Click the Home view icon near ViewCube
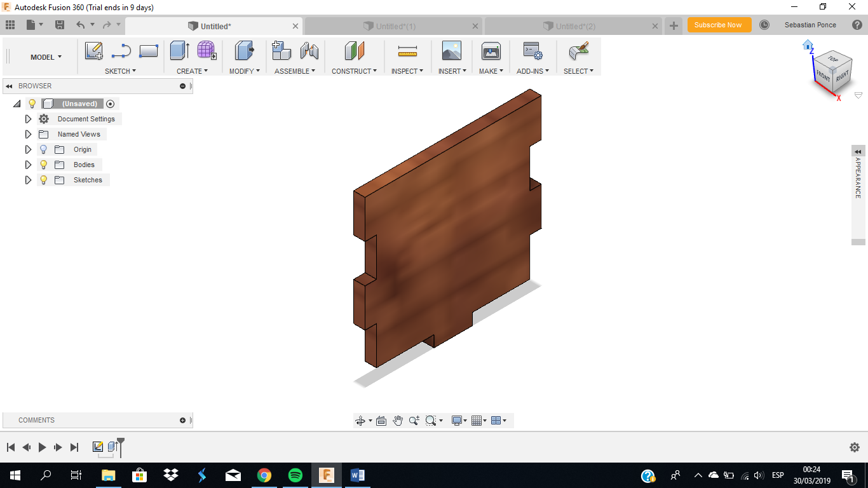868x488 pixels. point(808,45)
